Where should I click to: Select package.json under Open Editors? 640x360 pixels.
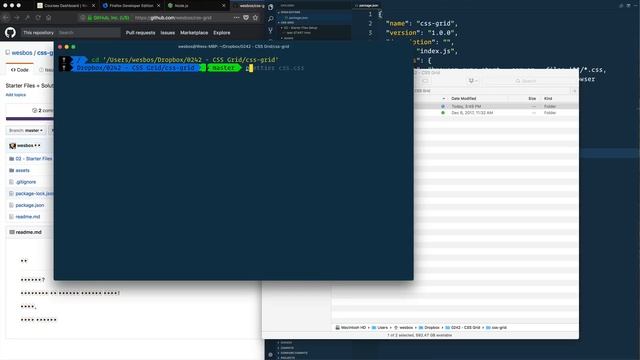click(x=298, y=18)
